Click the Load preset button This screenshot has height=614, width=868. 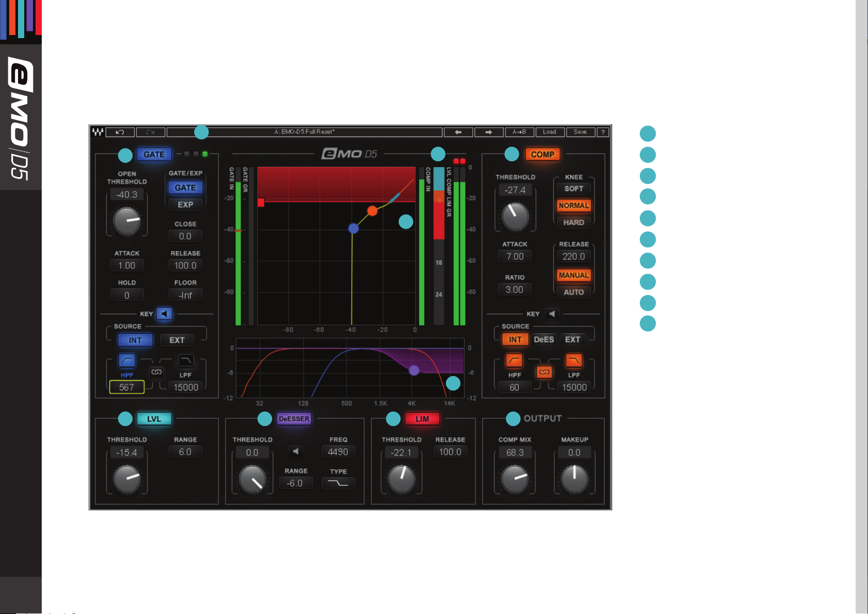[550, 132]
